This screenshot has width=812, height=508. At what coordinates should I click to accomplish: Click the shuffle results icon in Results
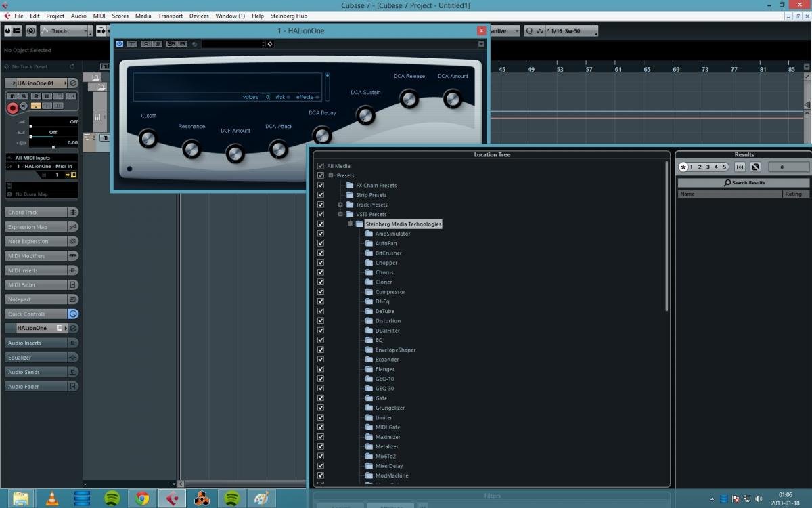[x=756, y=167]
